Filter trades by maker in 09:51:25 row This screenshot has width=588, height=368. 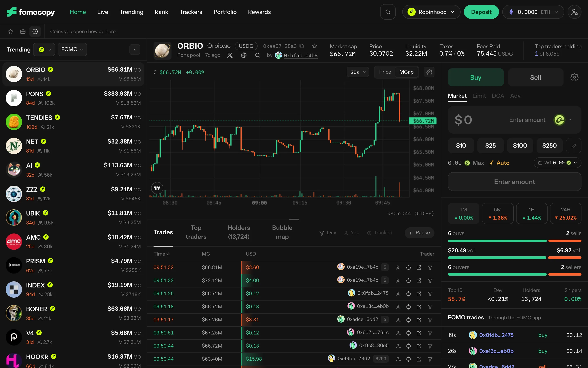(430, 294)
